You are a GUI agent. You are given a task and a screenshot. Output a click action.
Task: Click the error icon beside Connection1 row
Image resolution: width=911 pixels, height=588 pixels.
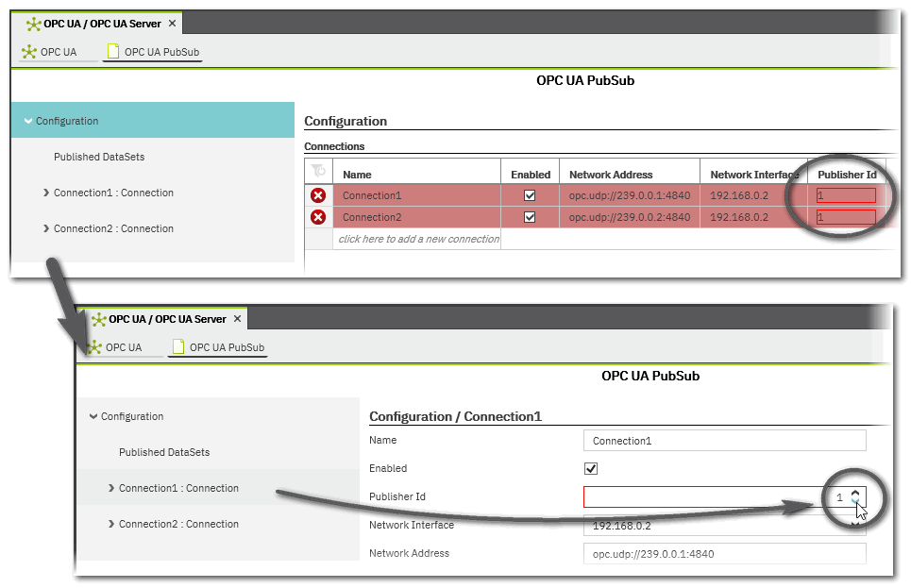318,195
